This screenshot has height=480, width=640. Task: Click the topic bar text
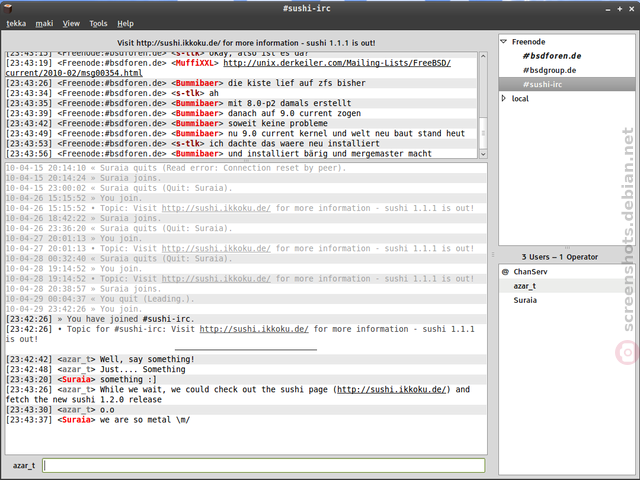pyautogui.click(x=246, y=43)
